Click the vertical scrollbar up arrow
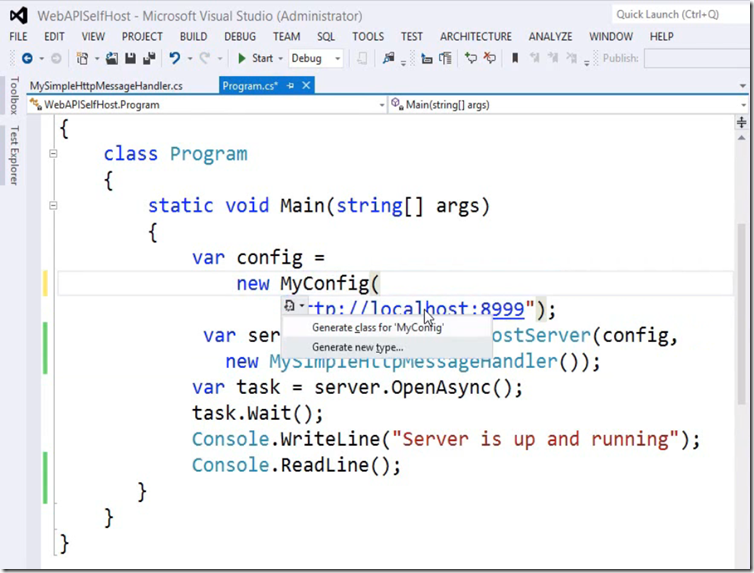The image size is (754, 573). pyautogui.click(x=741, y=138)
